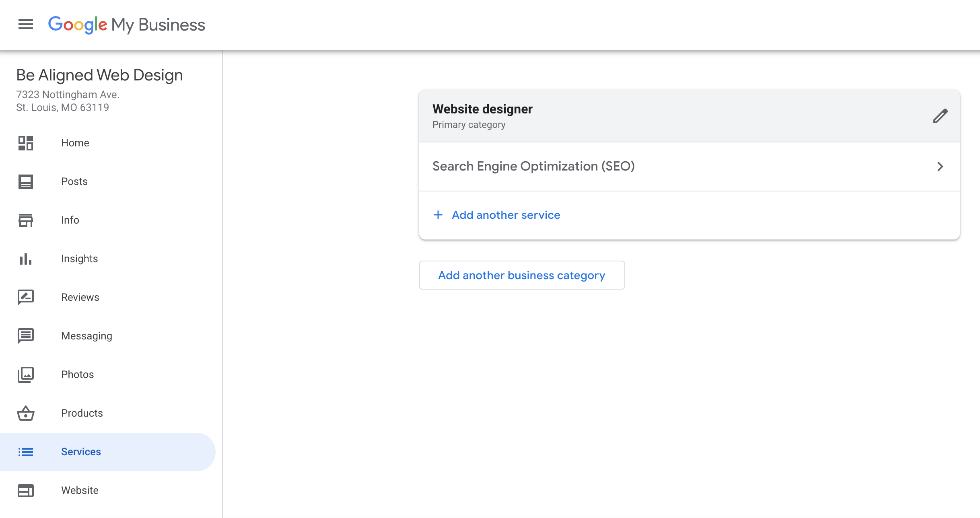The height and width of the screenshot is (518, 980).
Task: Open the Info panel icon
Action: (x=26, y=220)
